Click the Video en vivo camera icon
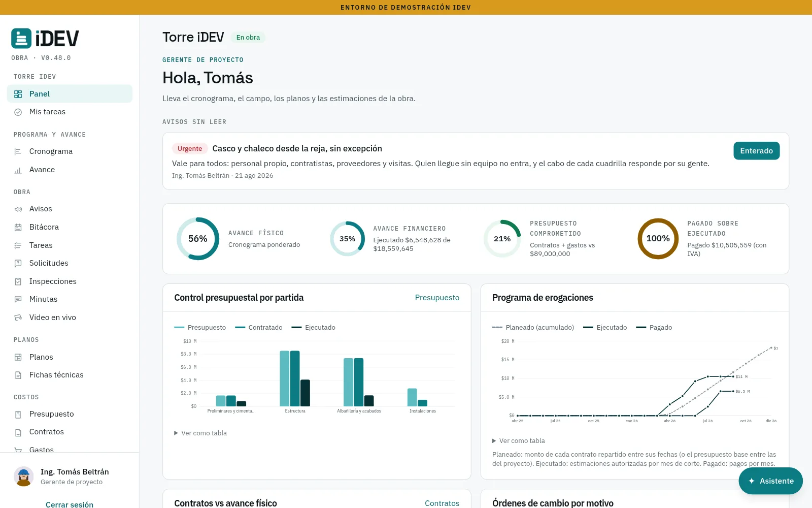812x508 pixels. tap(18, 317)
